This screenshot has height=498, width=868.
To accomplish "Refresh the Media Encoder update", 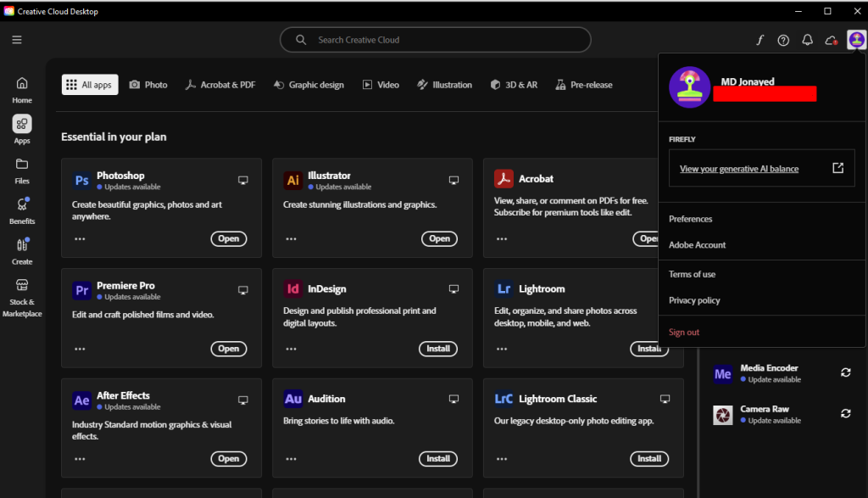I will point(845,373).
